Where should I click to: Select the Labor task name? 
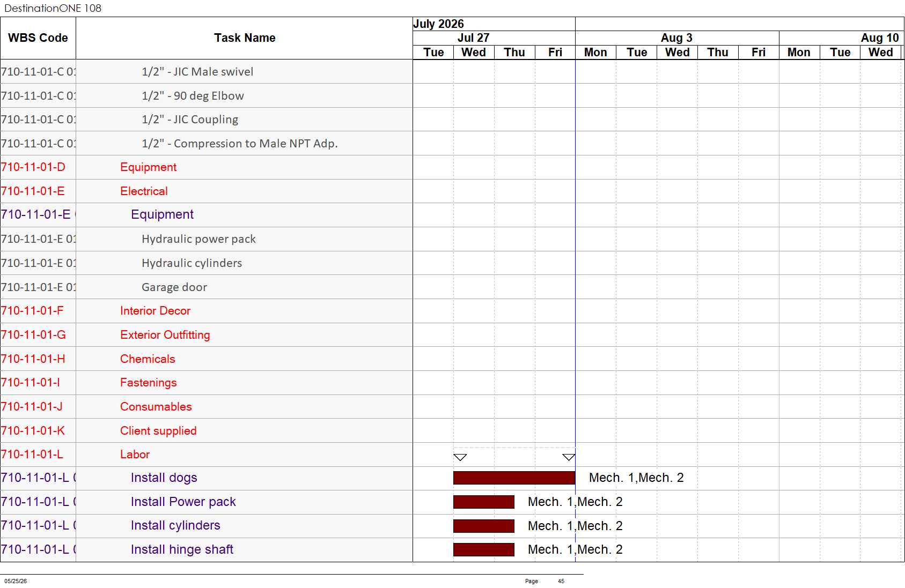pos(135,455)
